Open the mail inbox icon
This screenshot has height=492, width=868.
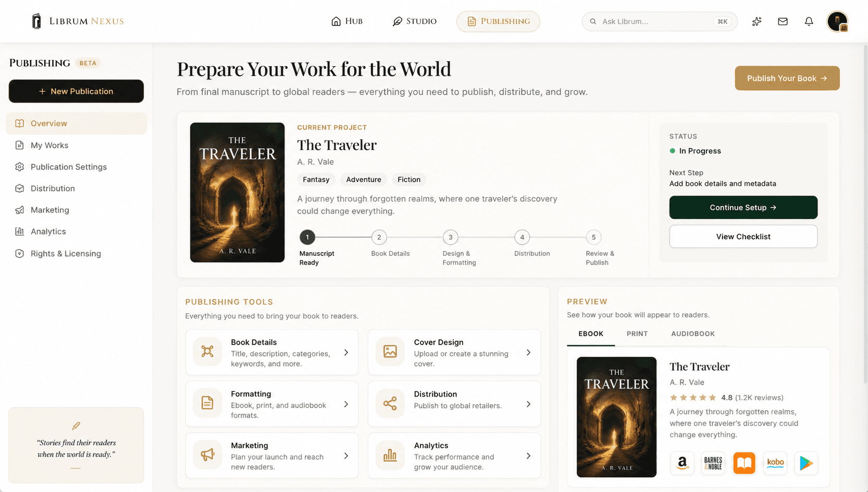(783, 21)
